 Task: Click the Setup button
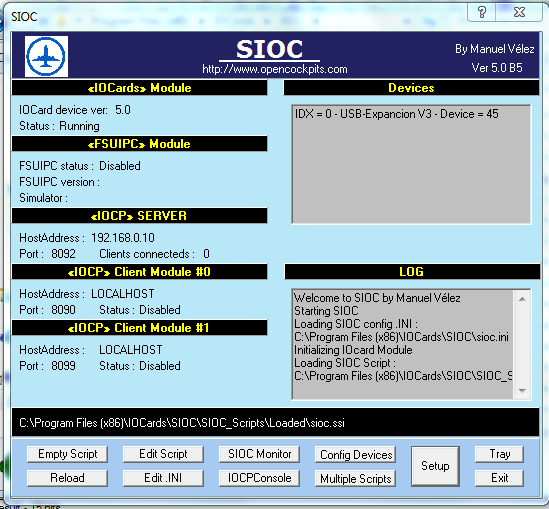click(435, 466)
